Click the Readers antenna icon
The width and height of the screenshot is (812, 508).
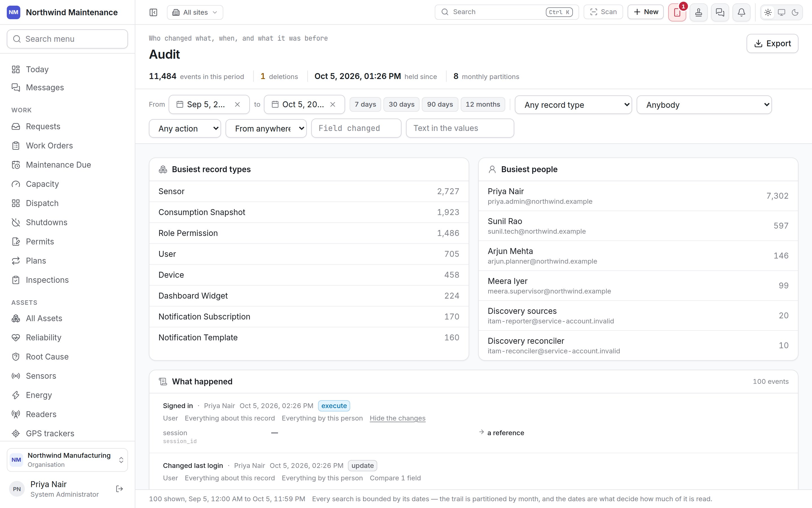16,414
